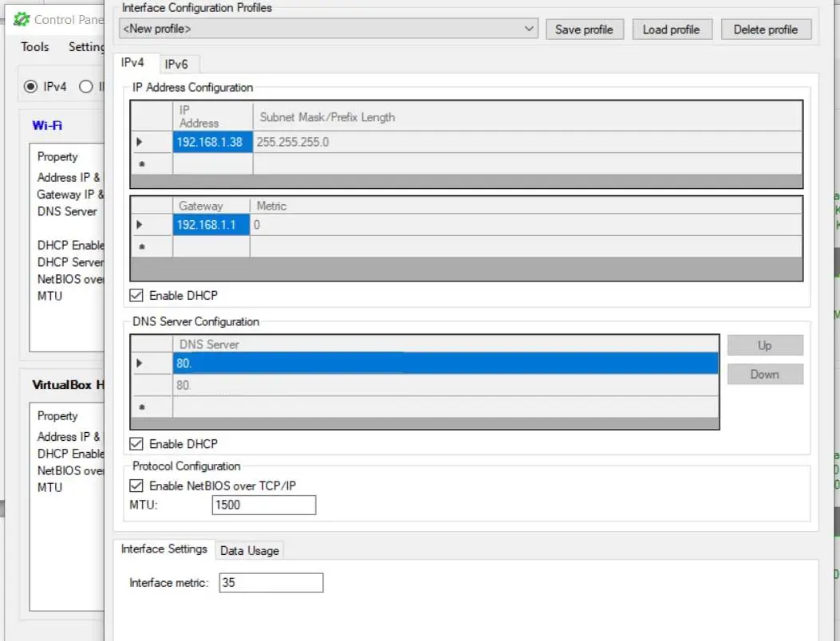Select IPv4 radio button in Control Panel window

pyautogui.click(x=30, y=86)
